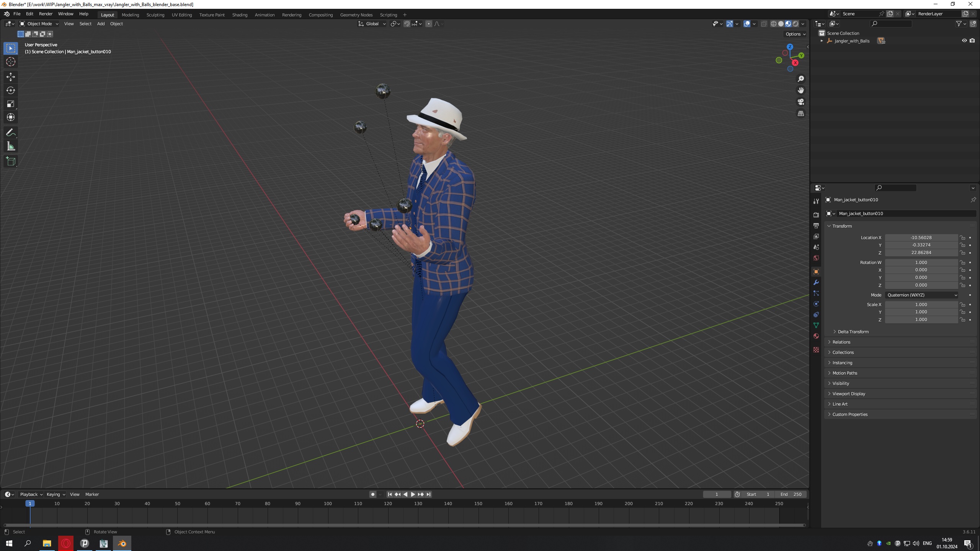Click the timeline frame 1 playhead
Image resolution: width=980 pixels, height=551 pixels.
click(x=30, y=504)
